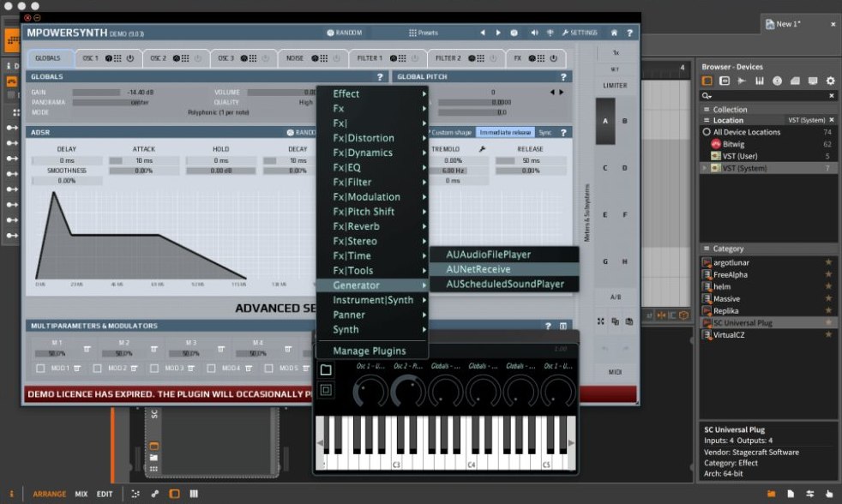Select AUScheduledSoundPlayer generator
842x504 pixels.
pyautogui.click(x=504, y=284)
